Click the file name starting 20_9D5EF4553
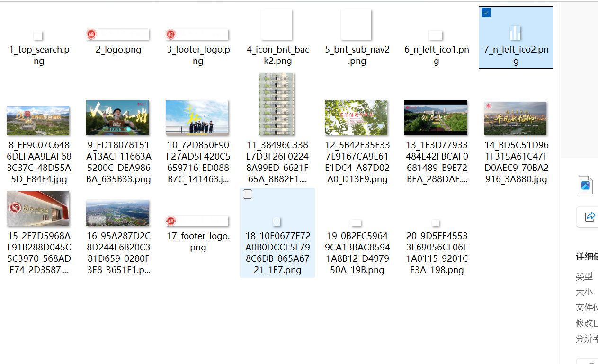 pyautogui.click(x=437, y=253)
